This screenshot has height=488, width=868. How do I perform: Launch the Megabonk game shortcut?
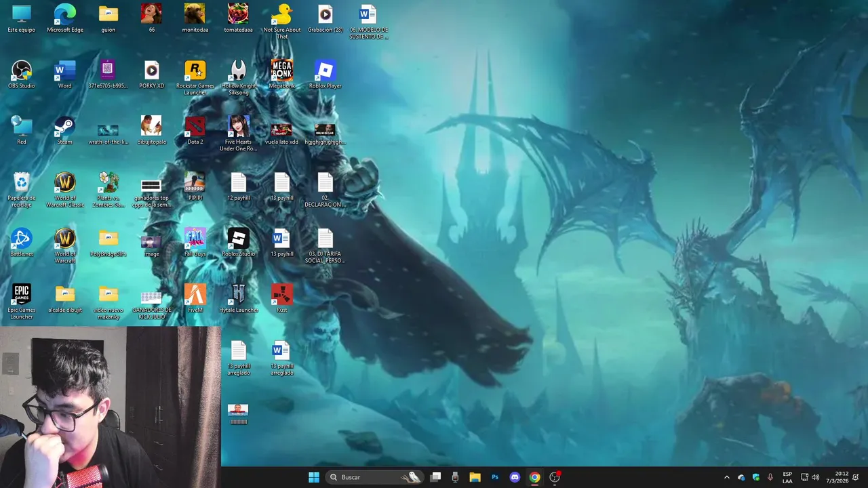click(x=281, y=75)
